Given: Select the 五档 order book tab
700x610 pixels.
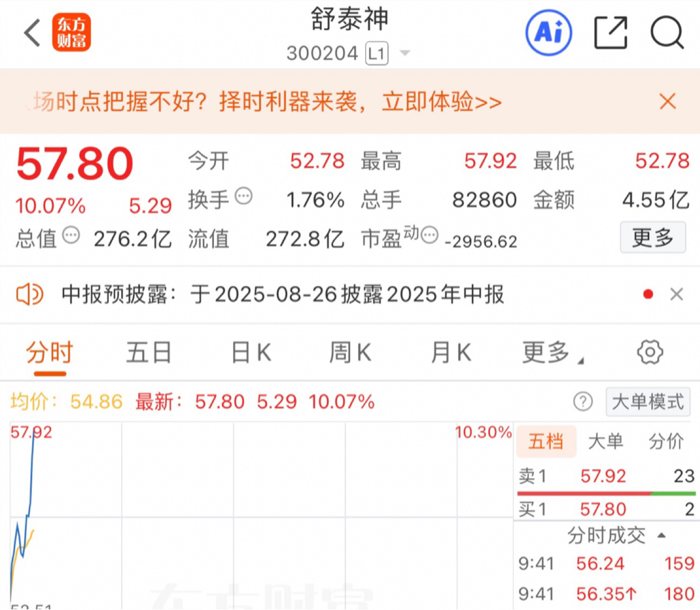Looking at the screenshot, I should pos(546,441).
